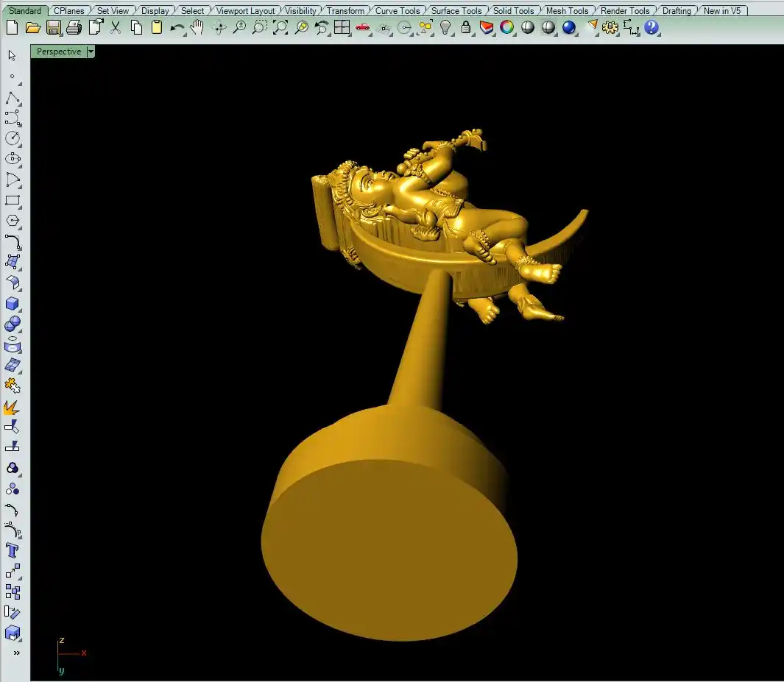Click the Text object tool
Screen dimensions: 784x682
click(x=12, y=550)
